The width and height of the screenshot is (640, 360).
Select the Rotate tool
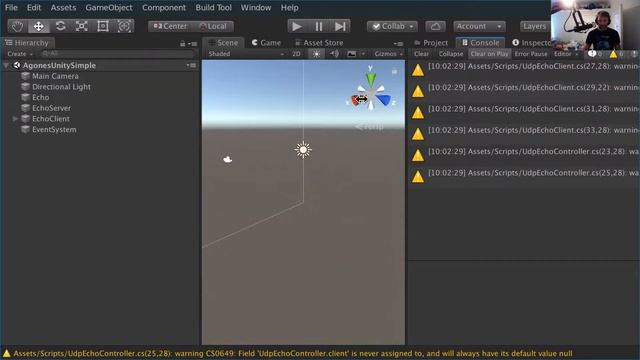[x=60, y=27]
